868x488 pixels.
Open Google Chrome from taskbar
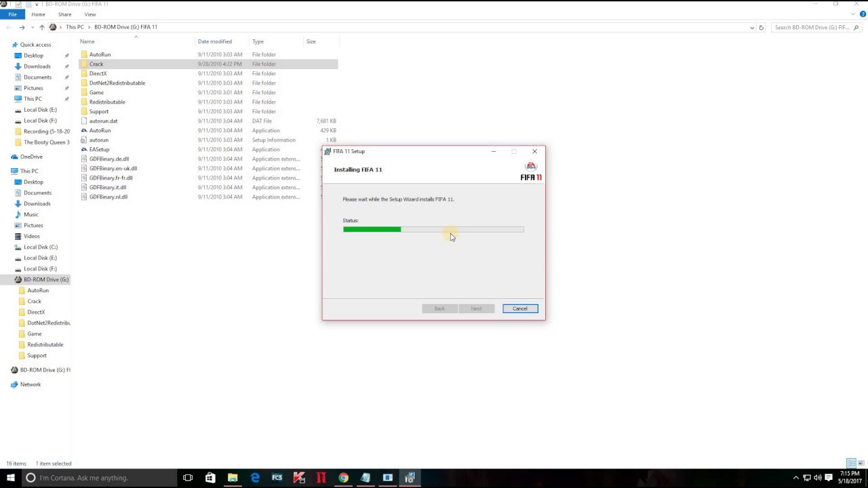343,478
